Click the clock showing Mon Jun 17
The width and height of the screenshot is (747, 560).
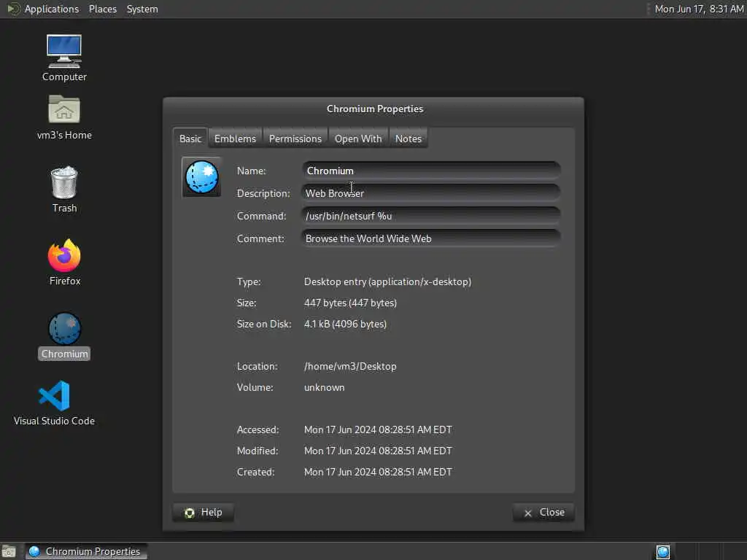[698, 9]
